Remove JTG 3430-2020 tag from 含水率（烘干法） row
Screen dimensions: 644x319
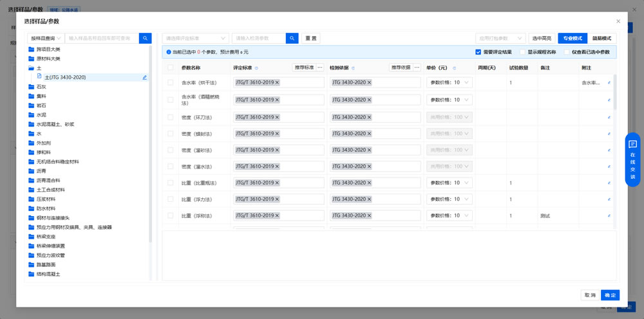370,82
